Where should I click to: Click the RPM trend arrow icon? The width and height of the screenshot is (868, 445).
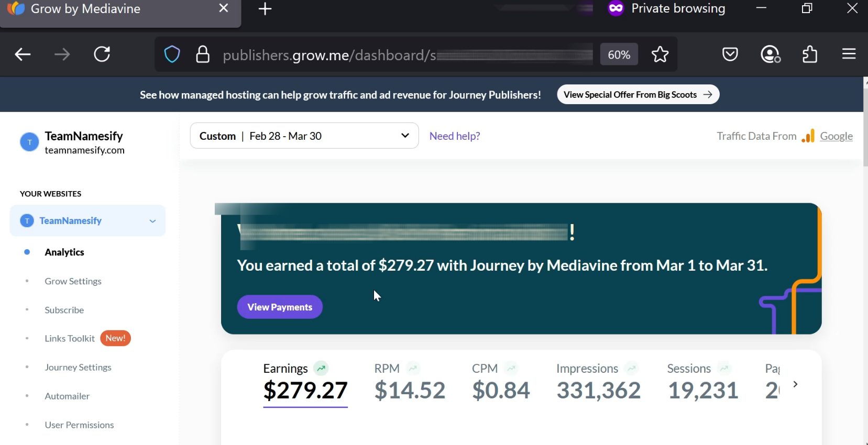coord(413,369)
